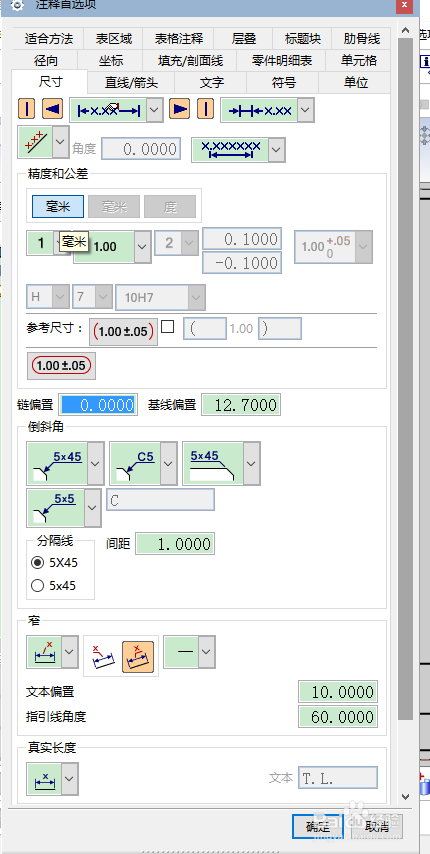Expand the C5 chamfer symbol dropdown
The width and height of the screenshot is (430, 854).
[x=169, y=463]
